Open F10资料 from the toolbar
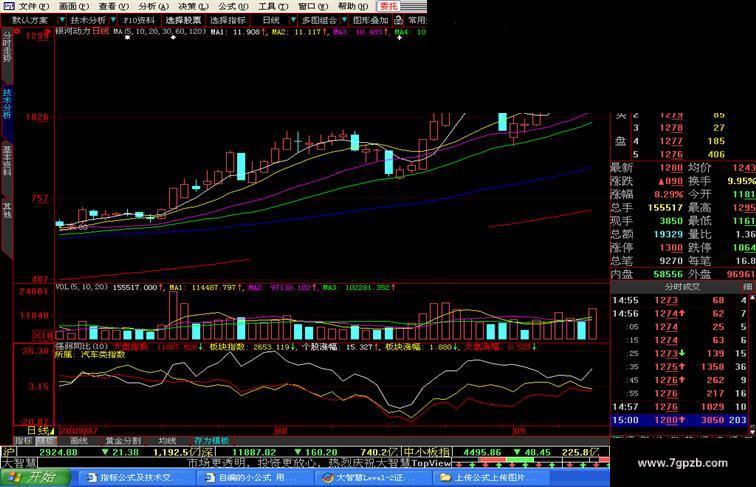This screenshot has width=756, height=487. (x=139, y=20)
